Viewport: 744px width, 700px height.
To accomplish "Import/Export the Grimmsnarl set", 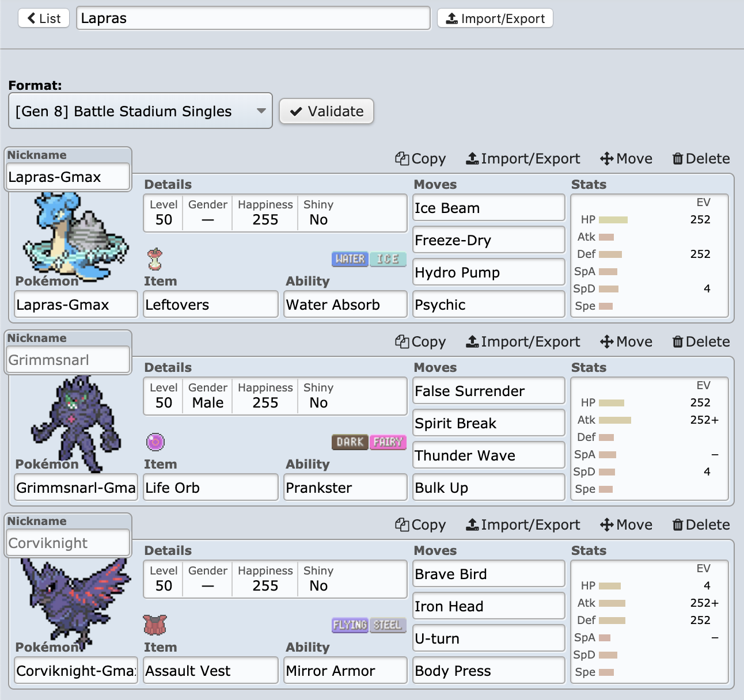I will coord(523,342).
